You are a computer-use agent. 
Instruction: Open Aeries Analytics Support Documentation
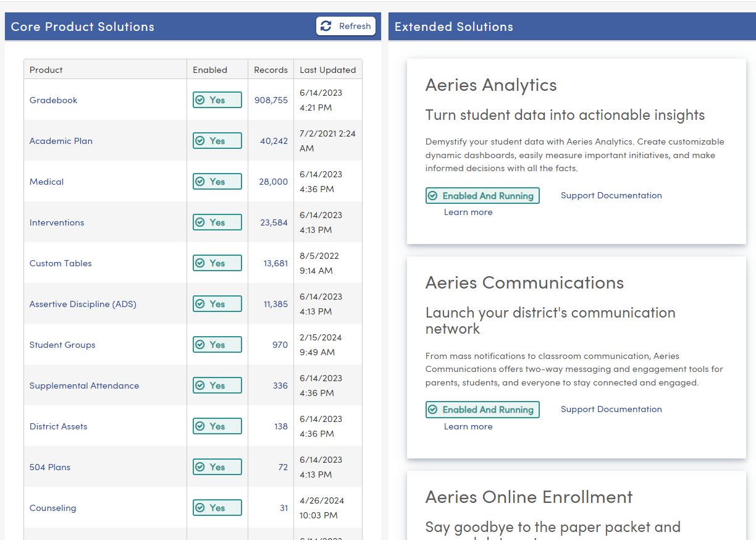click(611, 195)
